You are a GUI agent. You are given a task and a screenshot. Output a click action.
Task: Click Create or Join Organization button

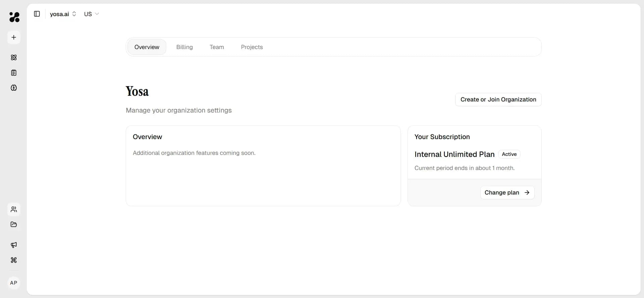coord(498,99)
